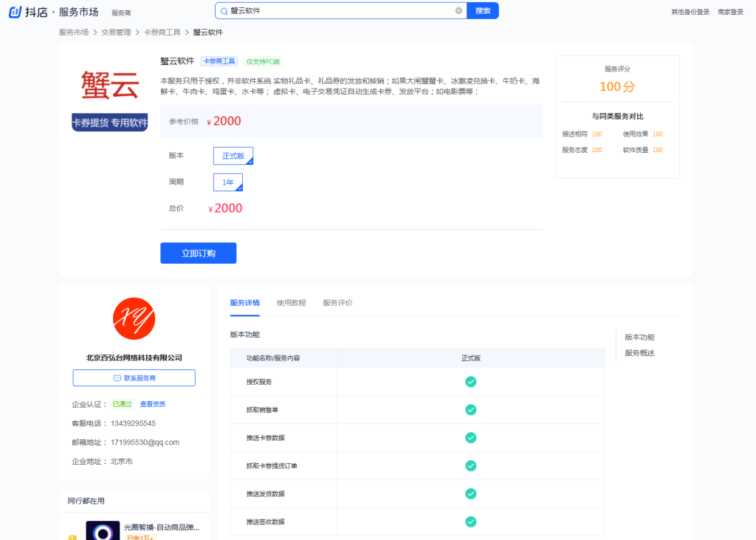Click the green check for 抓取卡券提货订单
Image resolution: width=756 pixels, height=540 pixels.
pos(470,465)
